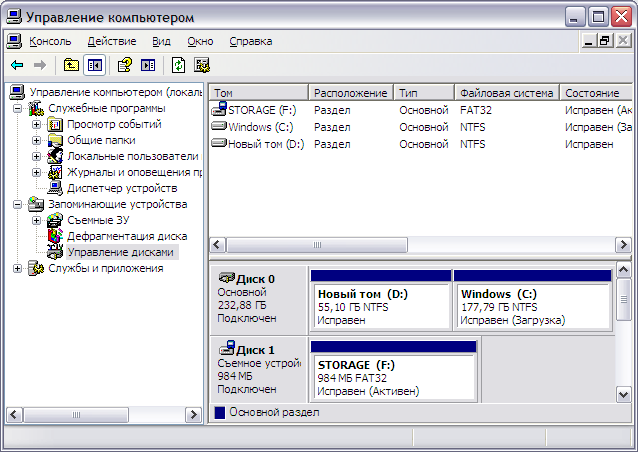
Task: Click the Storage devices icon (Запоминающие устройства)
Action: [x=36, y=204]
